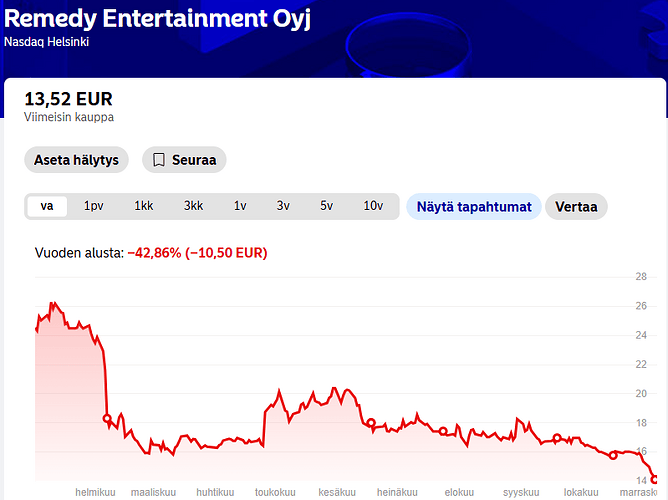Switch chart to 10v range
Screen dimensions: 668x500
click(x=373, y=206)
